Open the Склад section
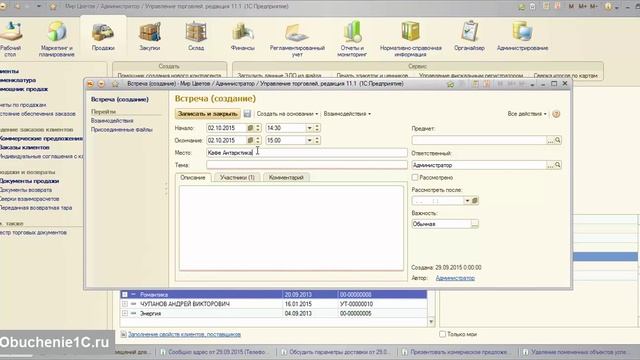Viewport: 640px width, 360px height. point(196,37)
